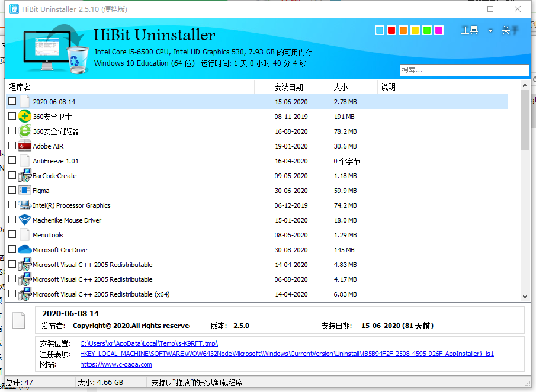Select the MenuTools program name
This screenshot has width=536, height=392.
pyautogui.click(x=48, y=235)
